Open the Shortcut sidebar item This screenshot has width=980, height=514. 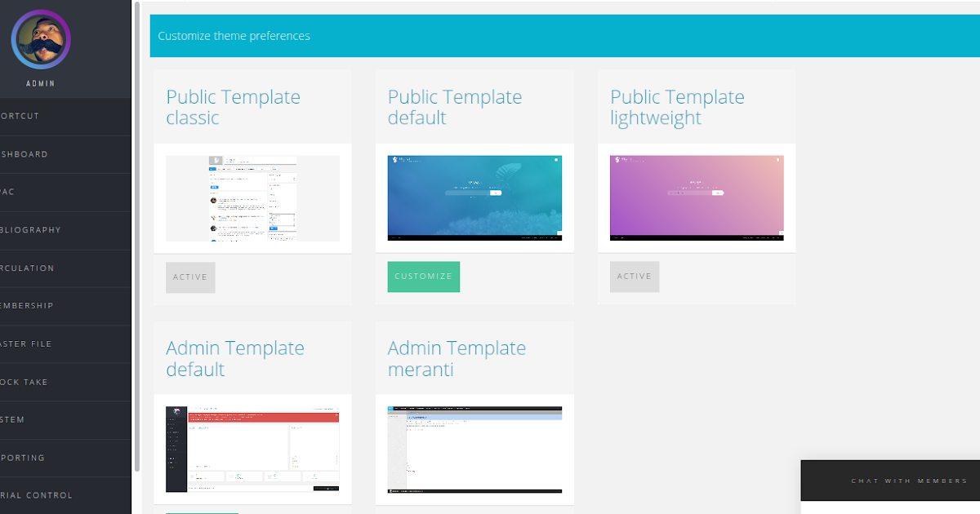coord(33,116)
